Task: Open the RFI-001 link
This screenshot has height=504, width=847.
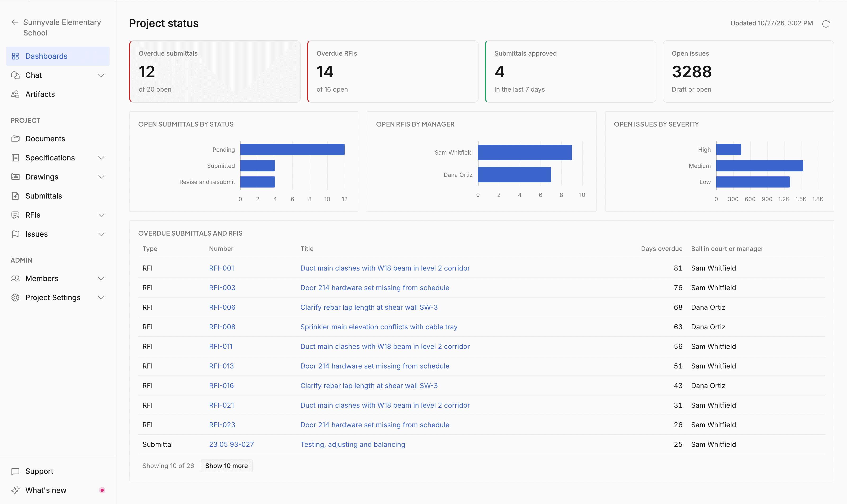Action: click(x=222, y=268)
